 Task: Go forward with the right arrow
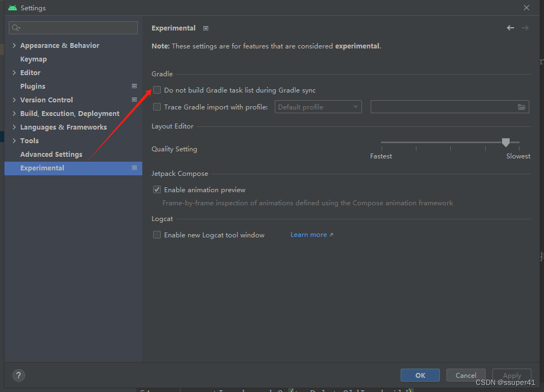click(x=525, y=28)
